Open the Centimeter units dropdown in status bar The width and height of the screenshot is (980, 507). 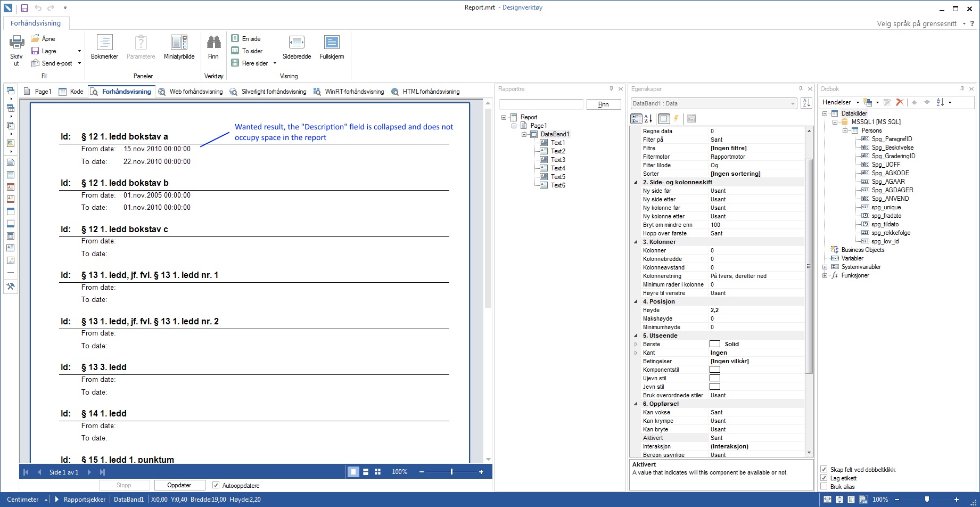[x=46, y=500]
